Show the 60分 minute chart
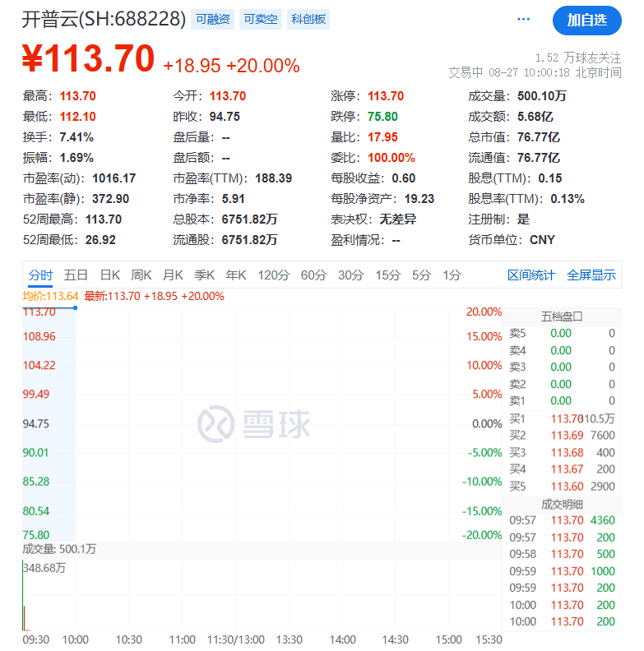This screenshot has height=651, width=644. 313,275
